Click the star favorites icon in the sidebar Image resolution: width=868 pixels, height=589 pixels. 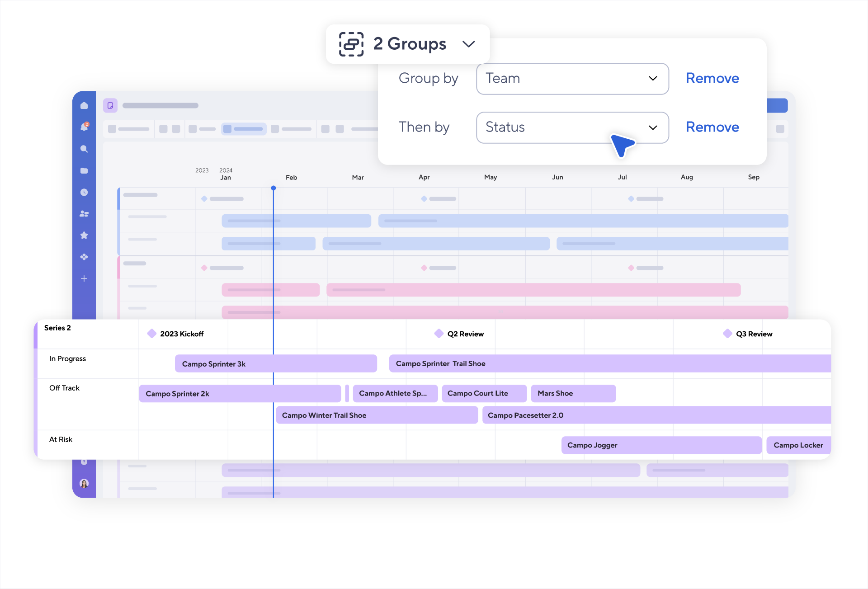(84, 236)
